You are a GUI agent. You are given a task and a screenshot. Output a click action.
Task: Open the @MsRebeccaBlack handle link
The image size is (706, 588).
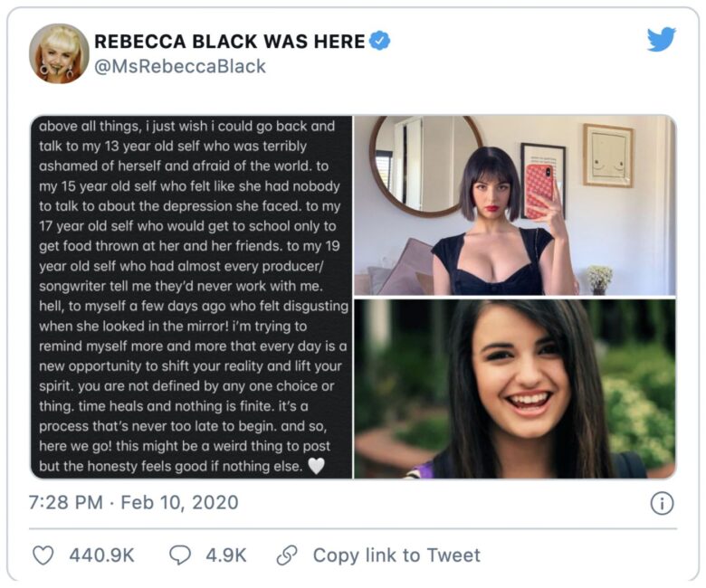click(x=180, y=67)
